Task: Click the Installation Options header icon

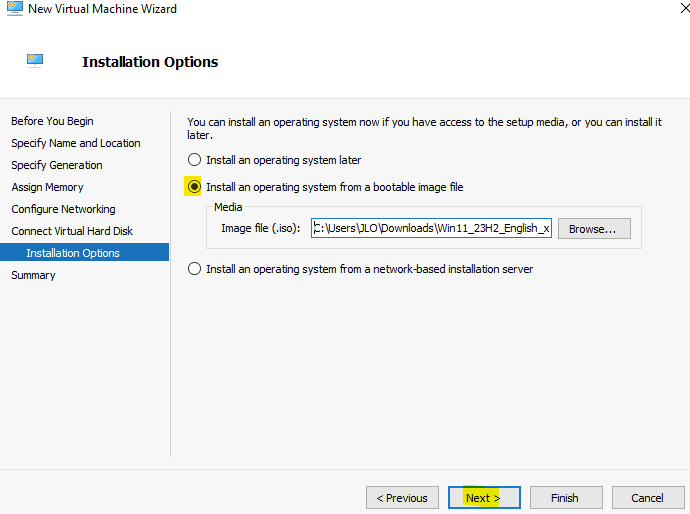Action: click(x=35, y=60)
